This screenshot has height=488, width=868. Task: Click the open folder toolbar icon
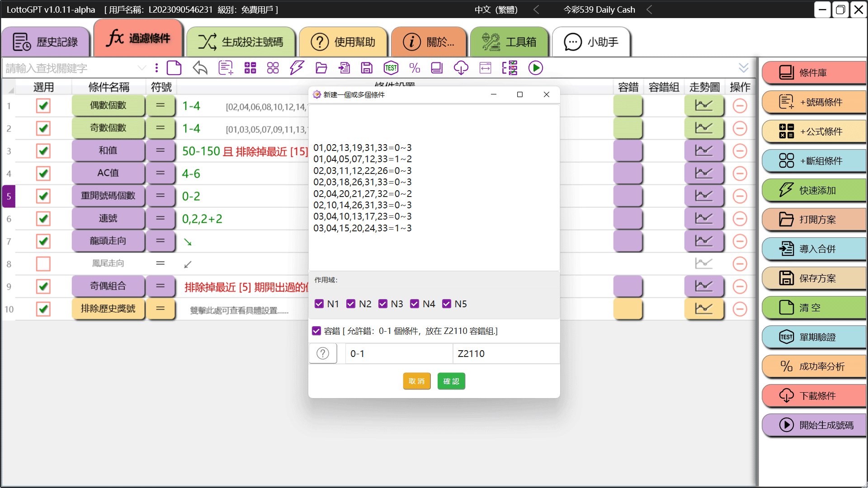point(321,68)
